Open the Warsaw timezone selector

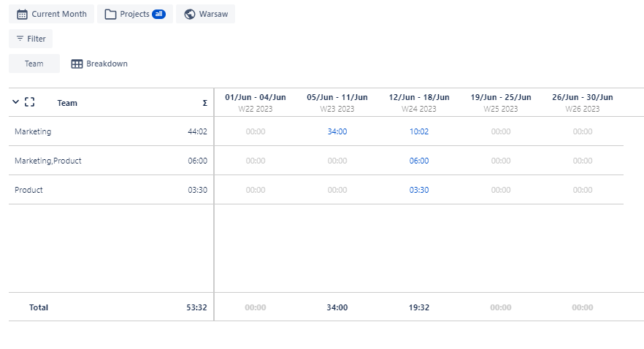[205, 15]
